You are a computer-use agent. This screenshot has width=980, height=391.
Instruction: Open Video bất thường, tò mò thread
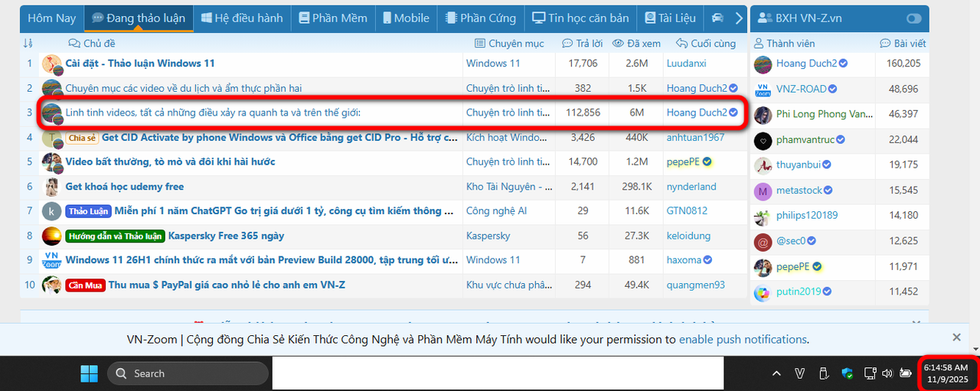coord(170,161)
